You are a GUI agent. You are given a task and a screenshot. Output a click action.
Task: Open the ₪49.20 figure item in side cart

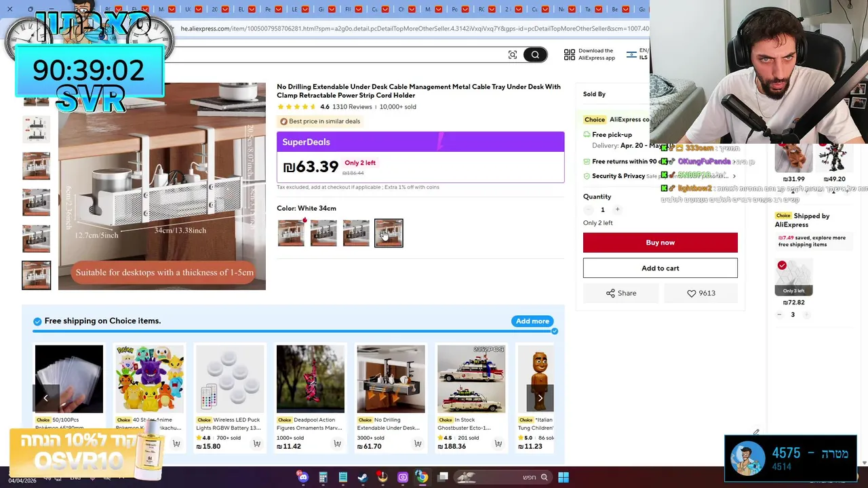pyautogui.click(x=833, y=159)
